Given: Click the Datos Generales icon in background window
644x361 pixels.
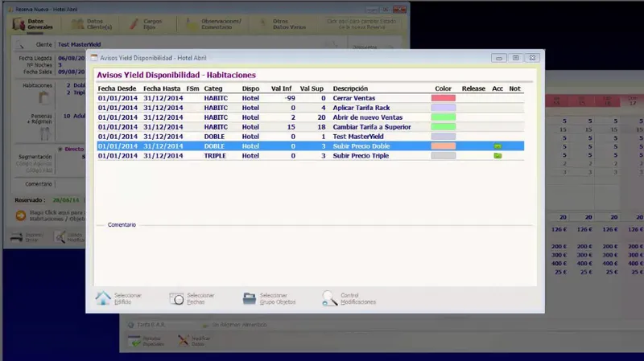Looking at the screenshot, I should 19,24.
